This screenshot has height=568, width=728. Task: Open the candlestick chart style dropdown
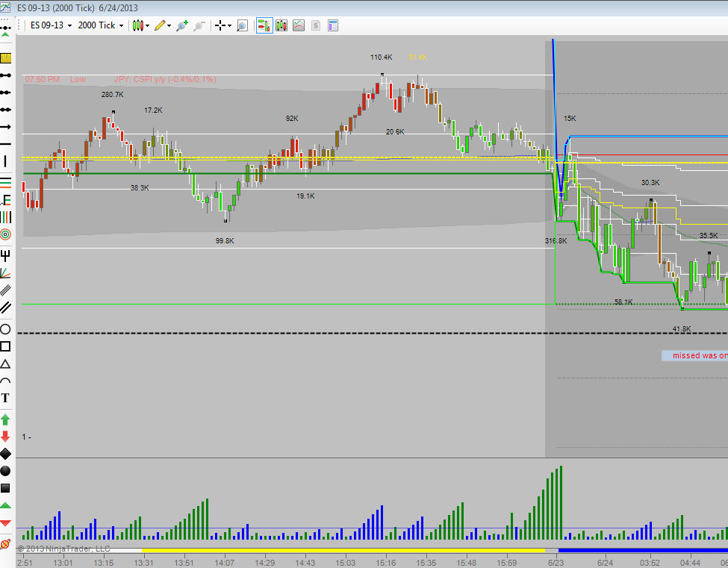click(140, 25)
